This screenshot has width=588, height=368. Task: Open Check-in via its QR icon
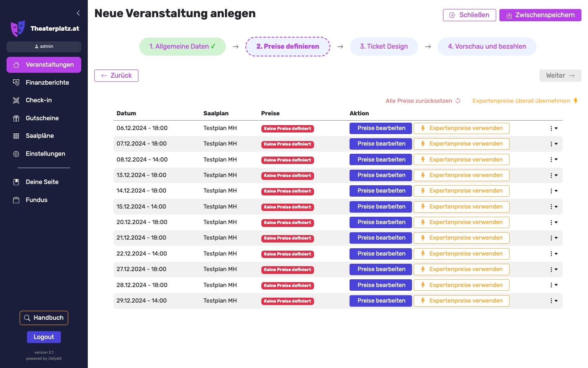16,100
